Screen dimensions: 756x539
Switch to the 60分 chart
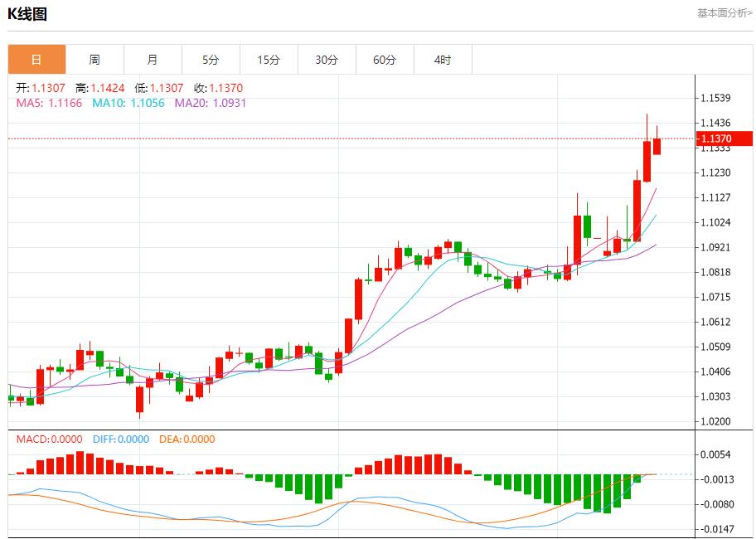point(385,59)
